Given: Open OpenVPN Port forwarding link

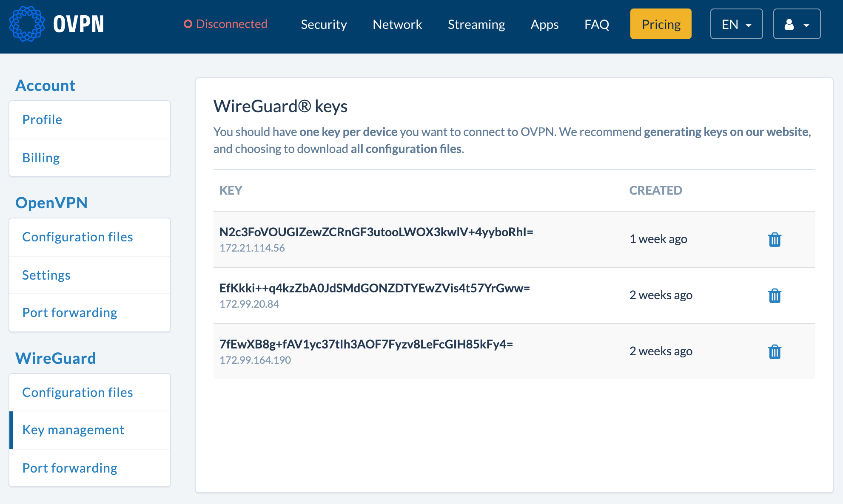Looking at the screenshot, I should [70, 313].
